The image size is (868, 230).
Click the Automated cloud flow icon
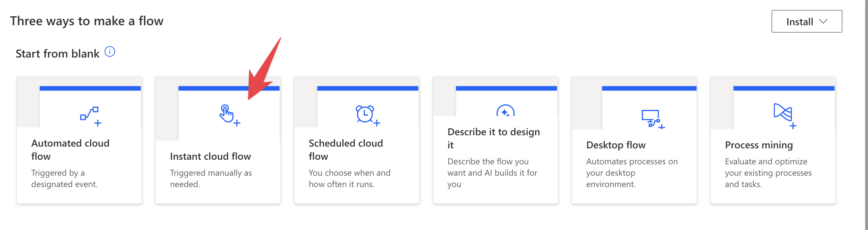(x=90, y=116)
